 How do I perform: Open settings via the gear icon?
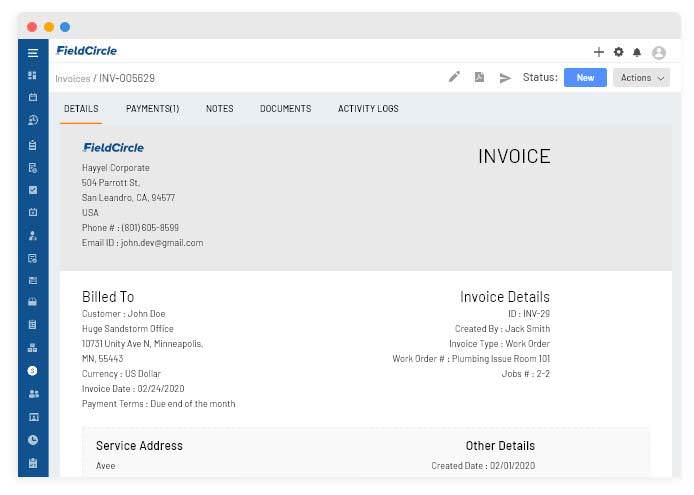pyautogui.click(x=618, y=52)
